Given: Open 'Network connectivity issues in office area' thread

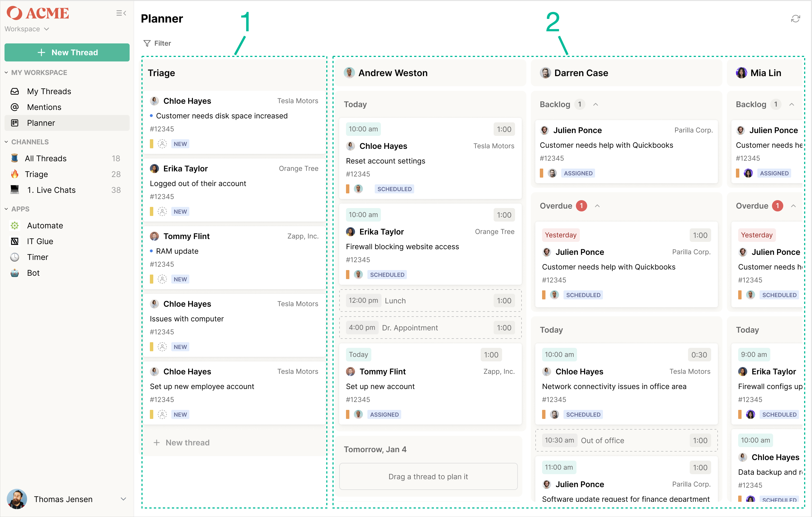Looking at the screenshot, I should [x=614, y=386].
